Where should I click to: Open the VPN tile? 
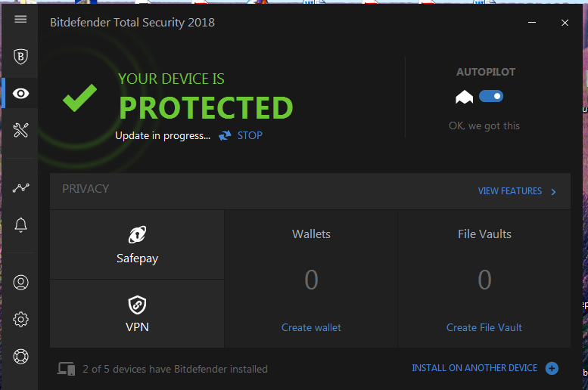coord(137,314)
